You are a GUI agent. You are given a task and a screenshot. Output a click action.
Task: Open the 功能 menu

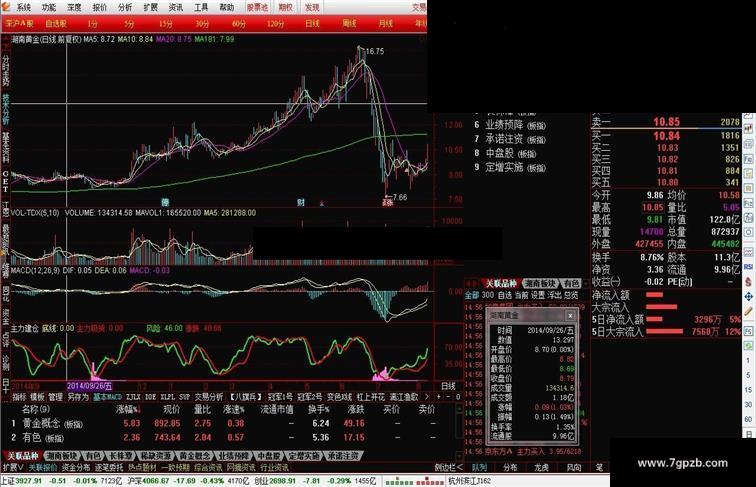click(x=49, y=7)
